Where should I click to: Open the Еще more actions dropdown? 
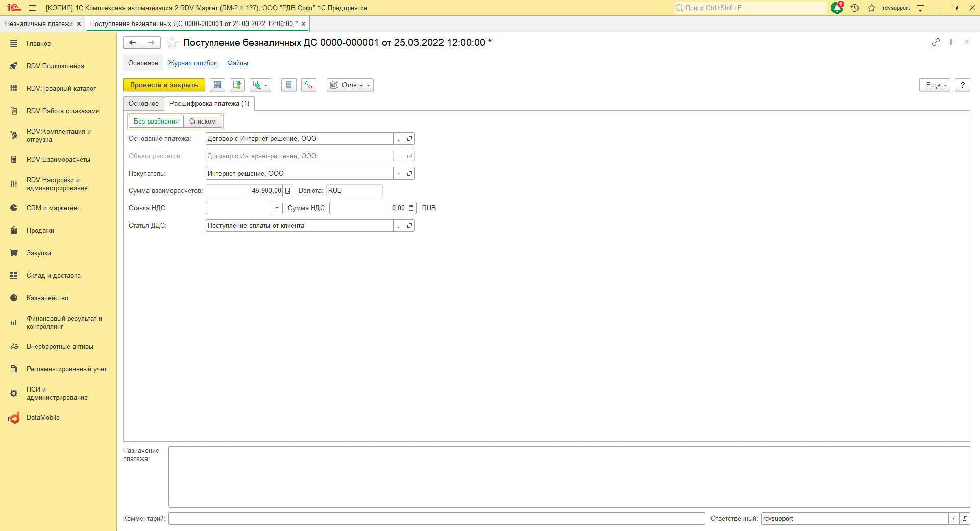(x=935, y=85)
